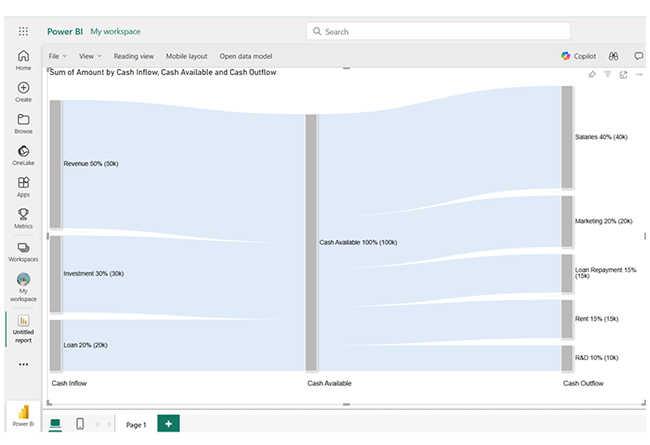The width and height of the screenshot is (650, 445).
Task: Go to Home in the sidebar
Action: pos(23,60)
